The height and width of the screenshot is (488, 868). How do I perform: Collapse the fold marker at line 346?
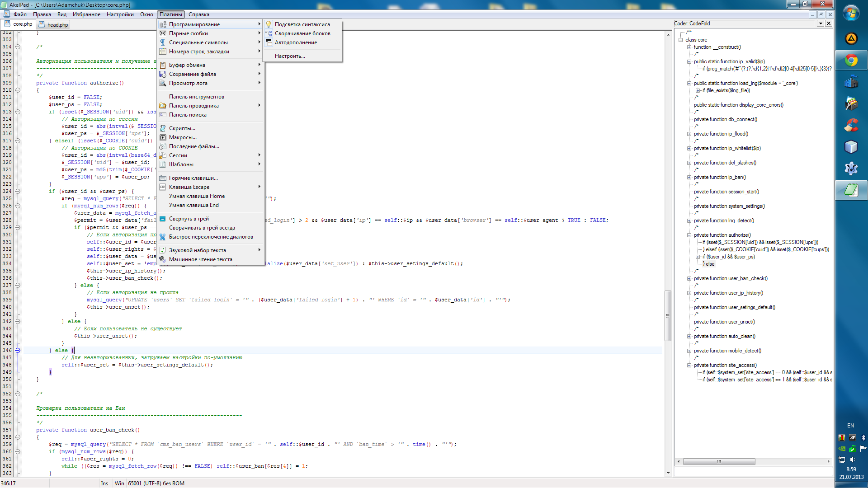click(18, 350)
